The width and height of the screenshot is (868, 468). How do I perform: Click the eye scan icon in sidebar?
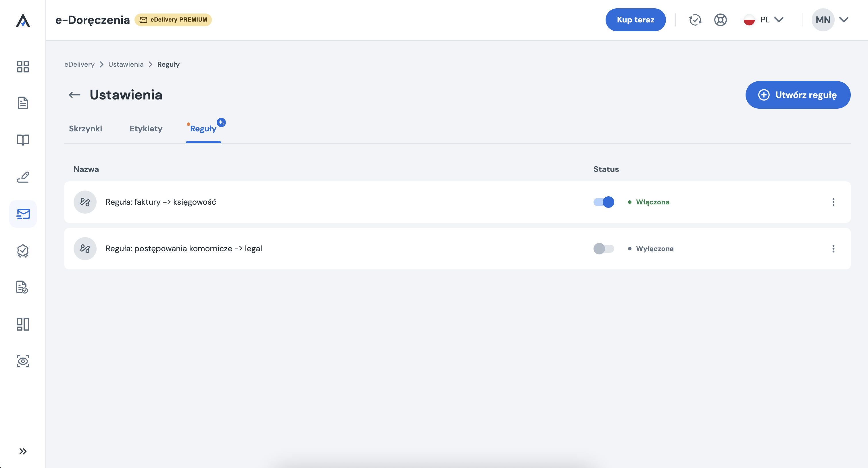(x=23, y=361)
